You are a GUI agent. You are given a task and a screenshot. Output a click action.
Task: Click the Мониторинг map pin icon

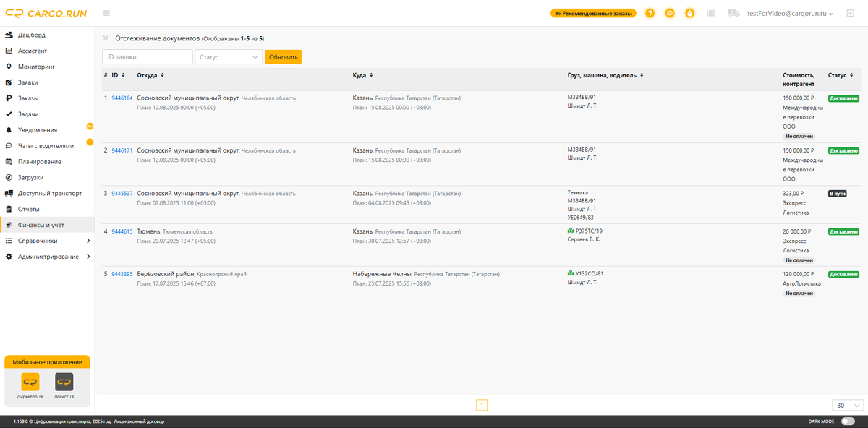click(8, 67)
